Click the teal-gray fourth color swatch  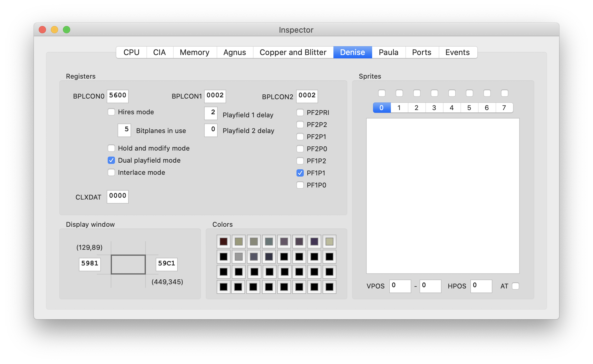269,242
